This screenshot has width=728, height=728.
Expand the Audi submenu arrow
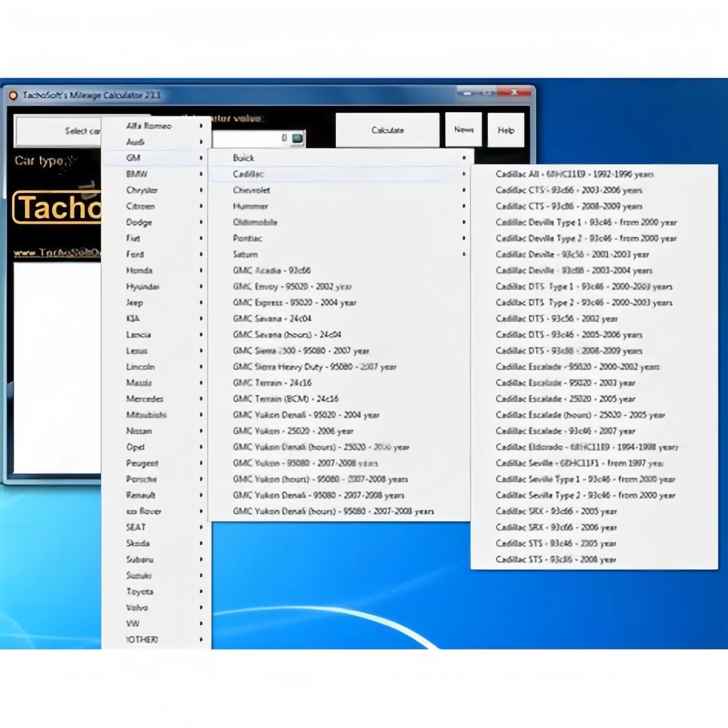pyautogui.click(x=201, y=142)
